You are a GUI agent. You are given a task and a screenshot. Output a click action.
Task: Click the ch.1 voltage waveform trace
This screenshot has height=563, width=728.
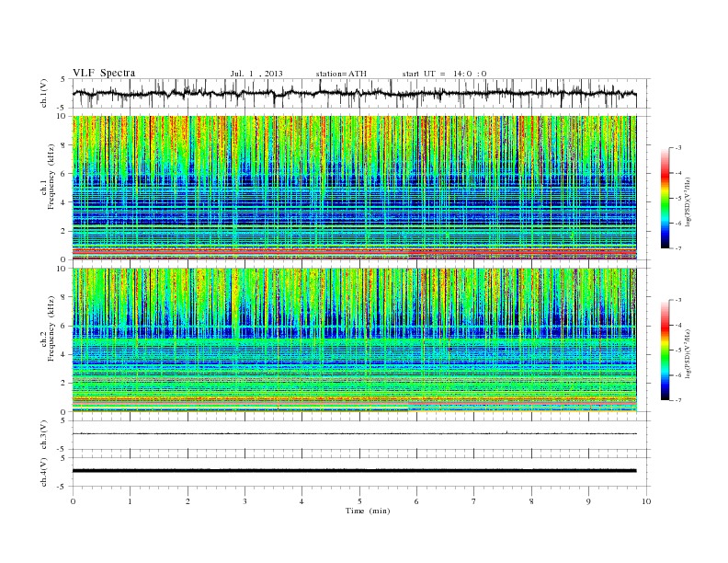pos(355,93)
